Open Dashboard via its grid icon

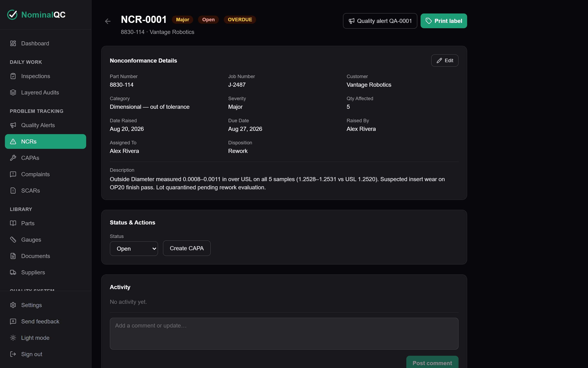13,43
